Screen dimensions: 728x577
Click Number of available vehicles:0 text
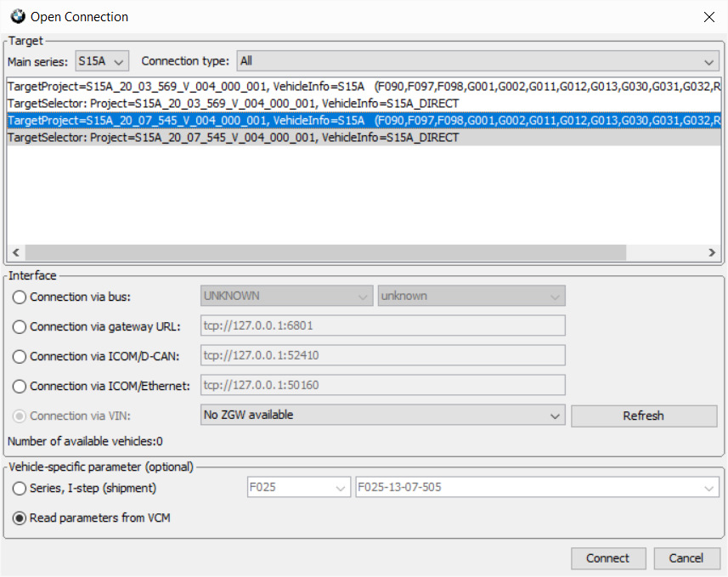[85, 441]
